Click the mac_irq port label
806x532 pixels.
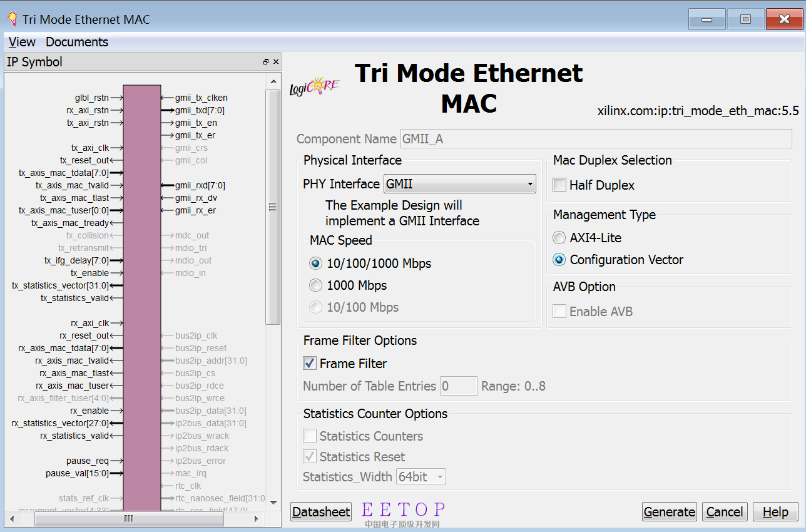click(x=191, y=473)
